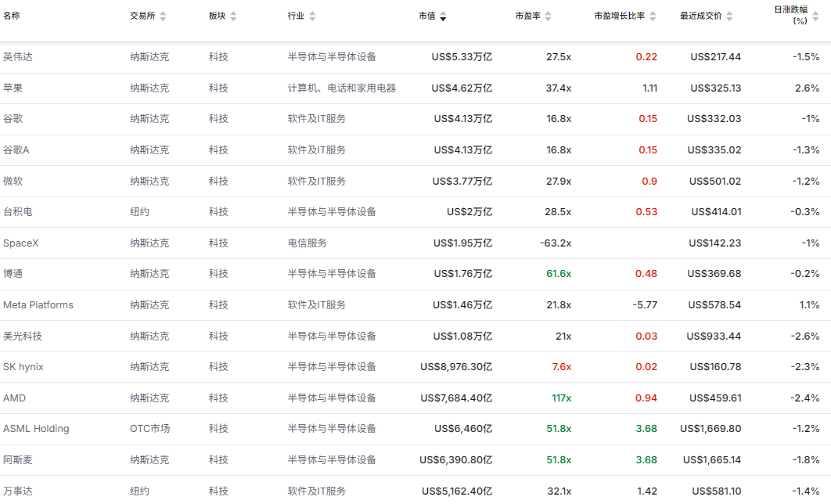Toggle 市值 sort arrow icon
Image resolution: width=831 pixels, height=504 pixels.
443,16
